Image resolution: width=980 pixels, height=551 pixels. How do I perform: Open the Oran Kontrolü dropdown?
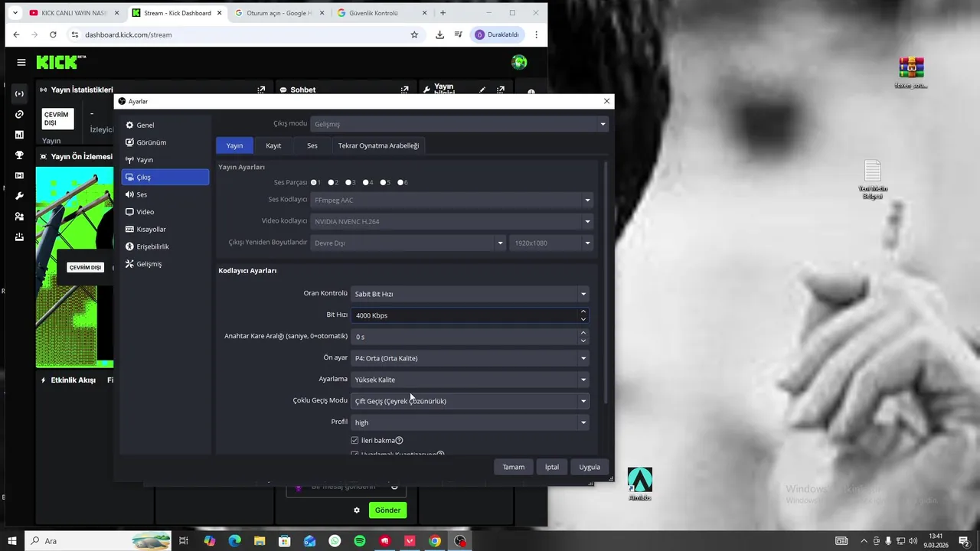[469, 294]
